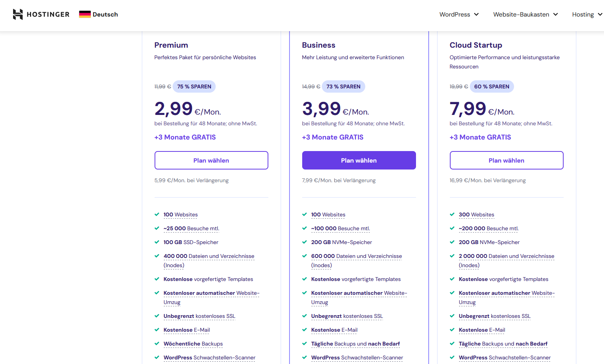Screen dimensions: 604x364
Task: Select the Business plan Plan wählen button
Action: tap(359, 160)
